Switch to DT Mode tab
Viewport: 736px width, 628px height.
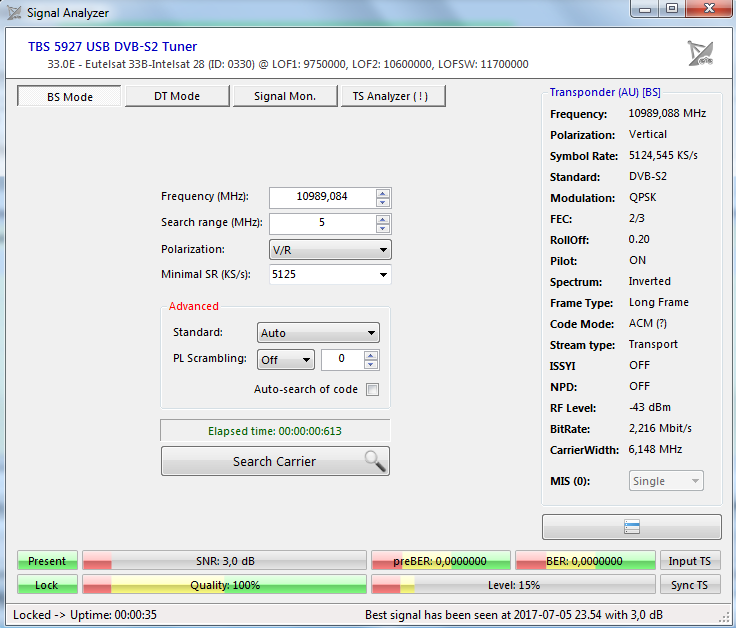click(x=177, y=96)
